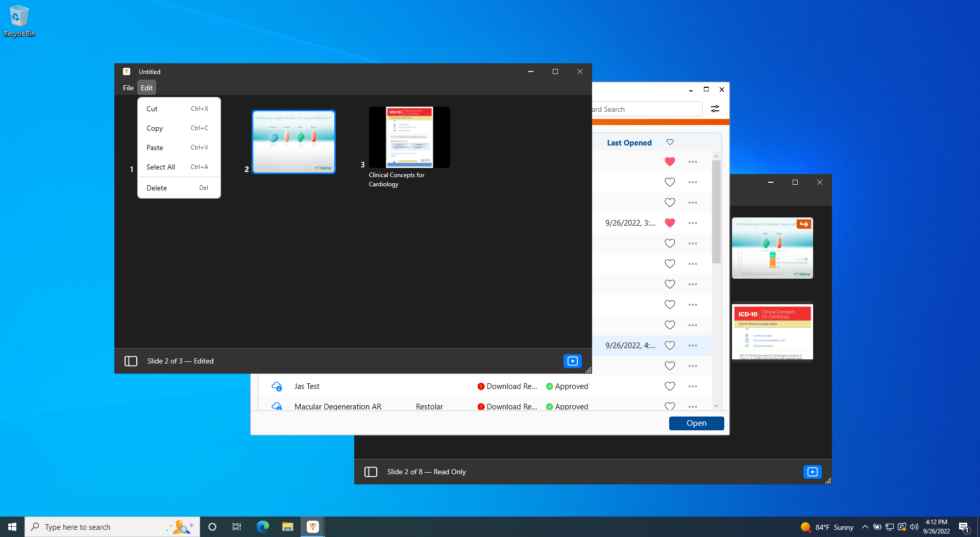Sort by the Last Opened column header
The width and height of the screenshot is (980, 537).
[629, 143]
